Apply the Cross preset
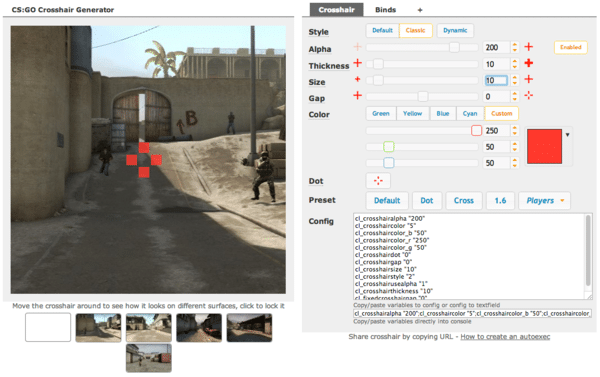Screen dimensions: 600x377 pos(464,201)
